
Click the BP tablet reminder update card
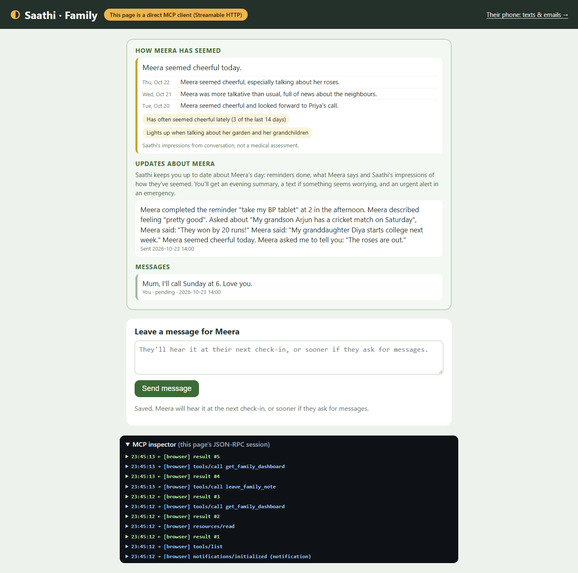click(x=289, y=229)
